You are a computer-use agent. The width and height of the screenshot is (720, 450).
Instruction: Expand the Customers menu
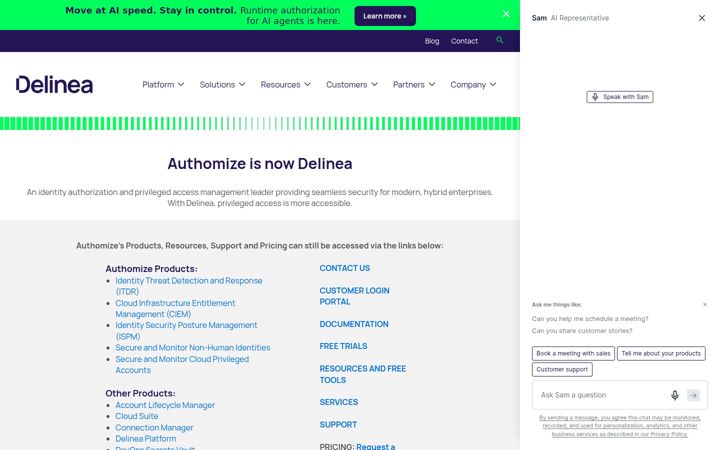[352, 84]
